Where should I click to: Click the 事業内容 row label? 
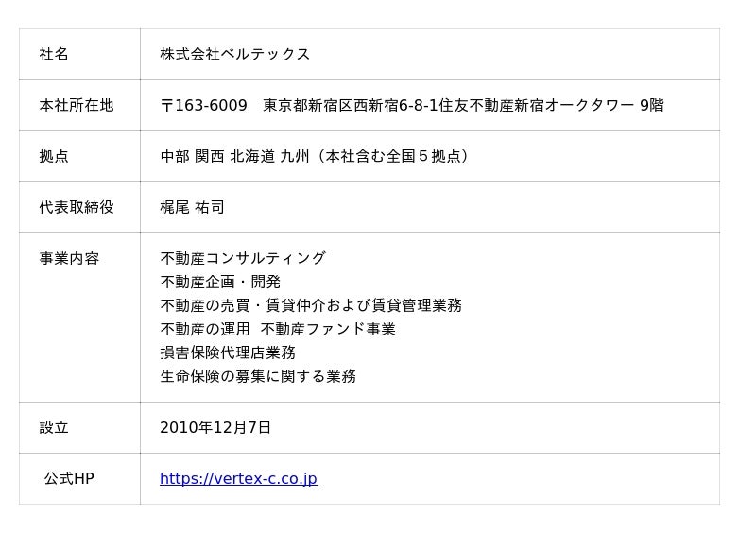[69, 259]
